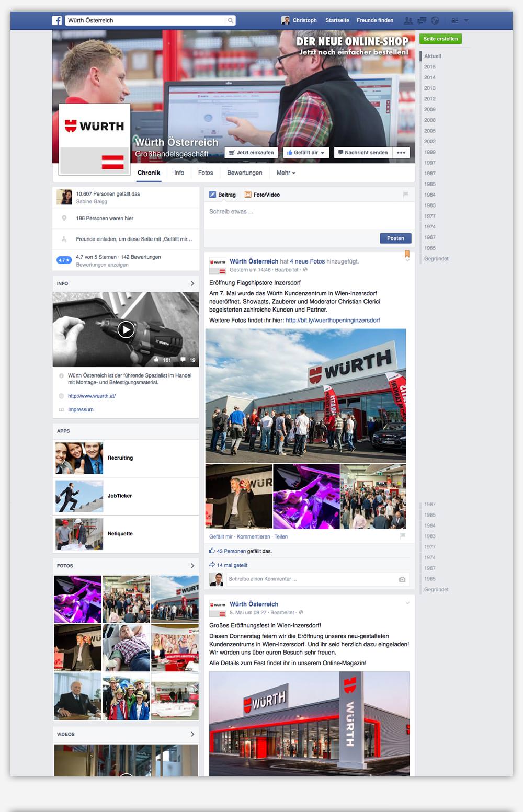Viewport: 523px width, 812px height.
Task: Click Christoph's profile picture in top bar
Action: (286, 20)
